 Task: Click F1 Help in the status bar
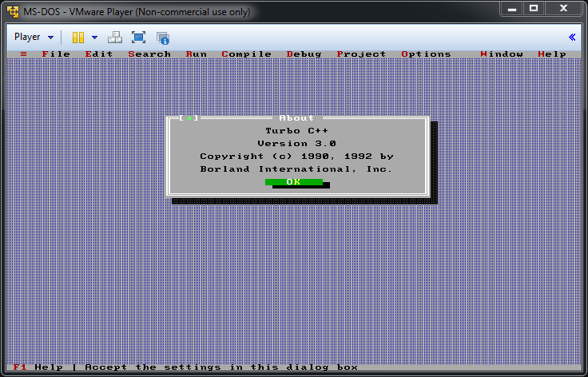click(38, 367)
